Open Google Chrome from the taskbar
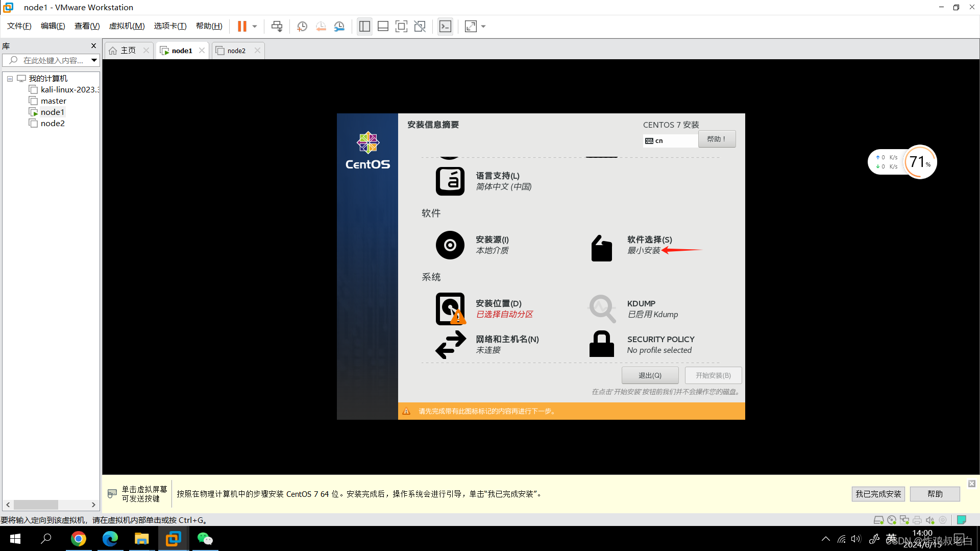 pyautogui.click(x=78, y=539)
